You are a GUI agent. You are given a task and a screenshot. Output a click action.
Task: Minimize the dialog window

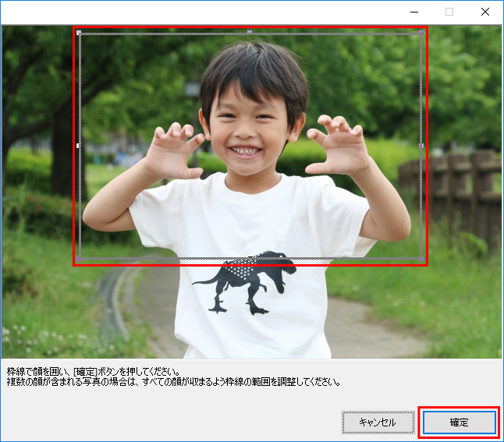point(413,12)
